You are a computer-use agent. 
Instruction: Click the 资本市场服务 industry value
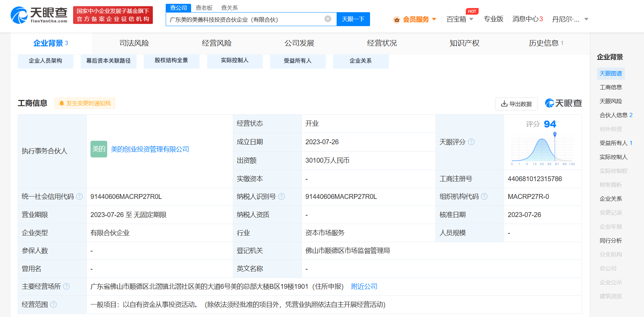(x=325, y=233)
